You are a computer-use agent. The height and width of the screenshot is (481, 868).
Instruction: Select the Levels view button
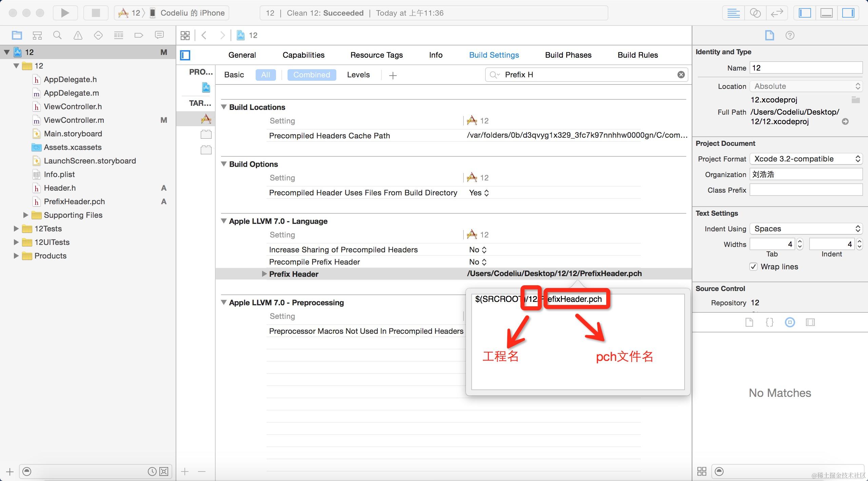(x=358, y=75)
